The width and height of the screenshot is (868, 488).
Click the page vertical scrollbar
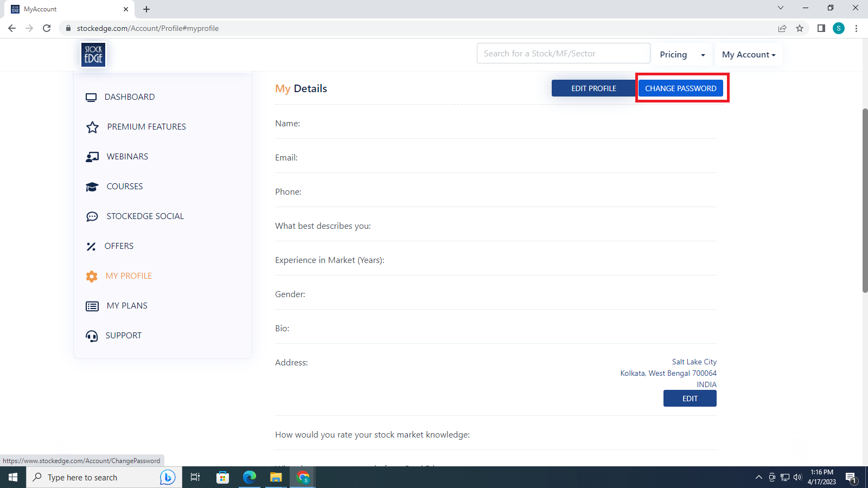pos(865,201)
